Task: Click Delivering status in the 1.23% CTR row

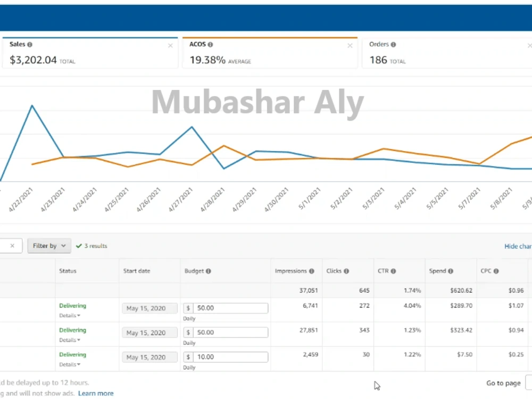Action: pyautogui.click(x=72, y=330)
